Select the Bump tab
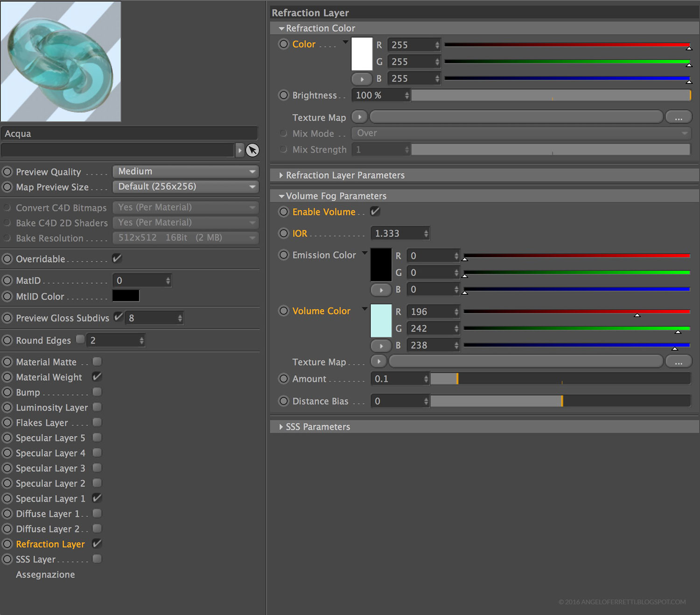This screenshot has height=615, width=700. coord(28,392)
